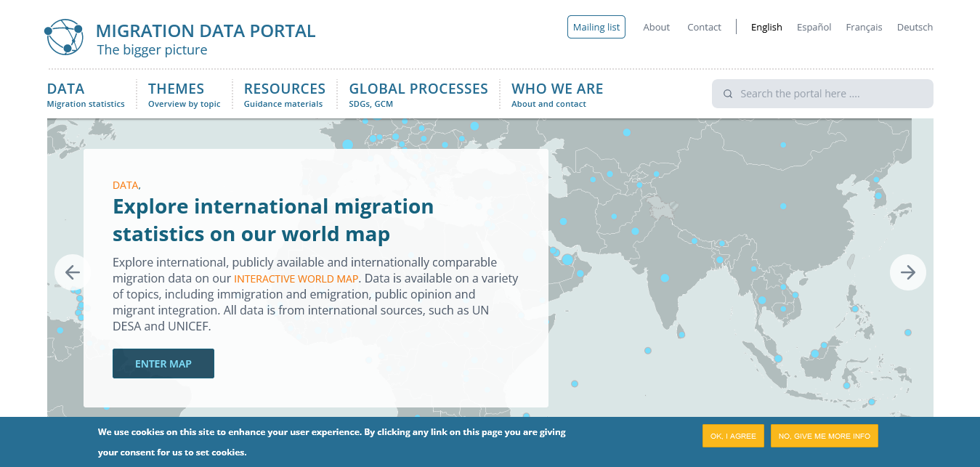Follow the INTERACTIVE WORLD MAP link
Viewport: 980px width, 467px height.
[296, 279]
